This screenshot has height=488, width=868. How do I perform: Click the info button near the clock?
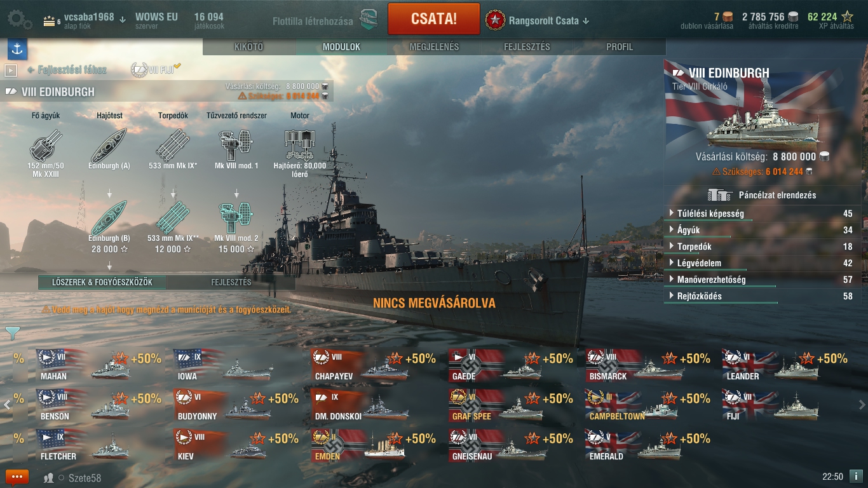(856, 476)
